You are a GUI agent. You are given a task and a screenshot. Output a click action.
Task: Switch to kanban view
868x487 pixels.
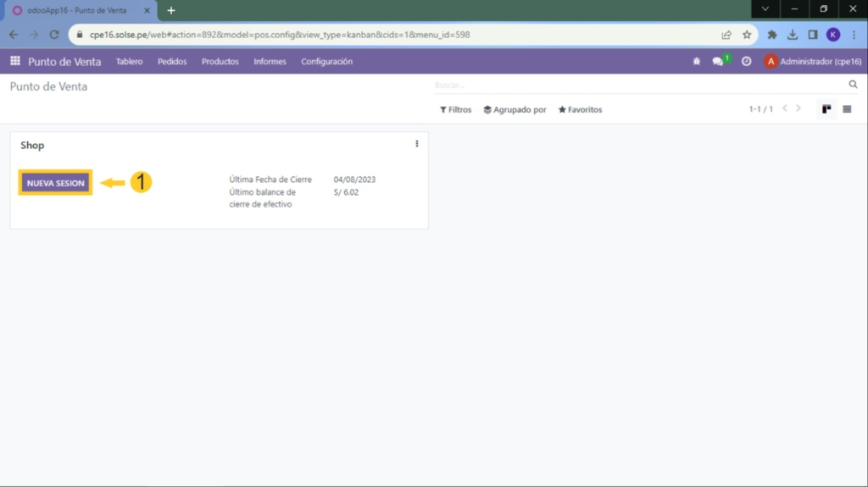[826, 109]
